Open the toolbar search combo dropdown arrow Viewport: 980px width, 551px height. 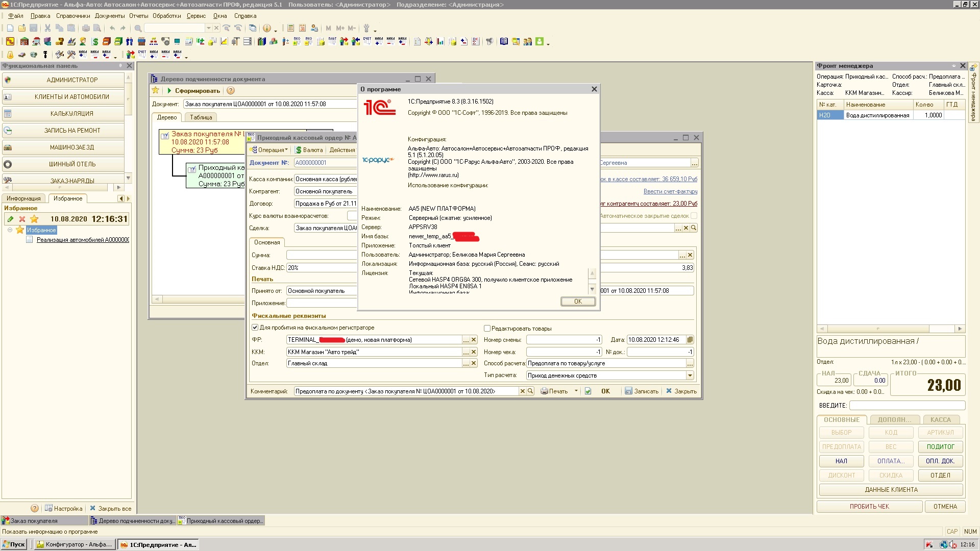[x=208, y=28]
